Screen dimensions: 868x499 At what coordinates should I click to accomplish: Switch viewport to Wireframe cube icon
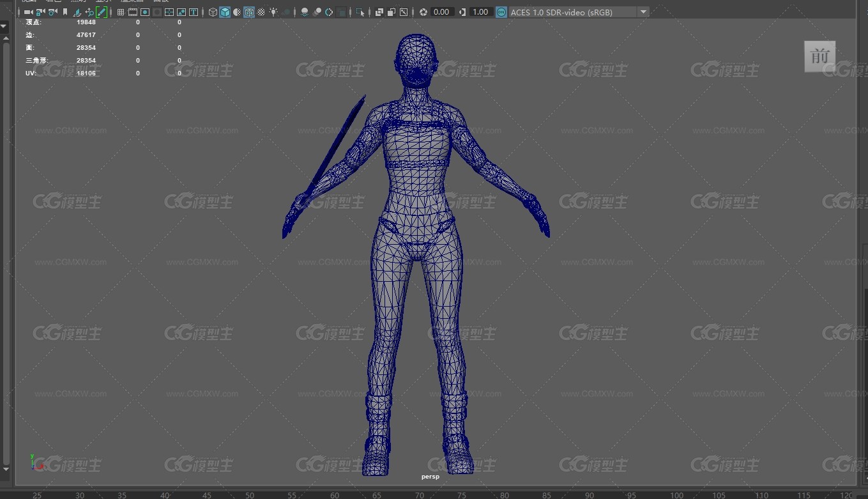[x=213, y=12]
